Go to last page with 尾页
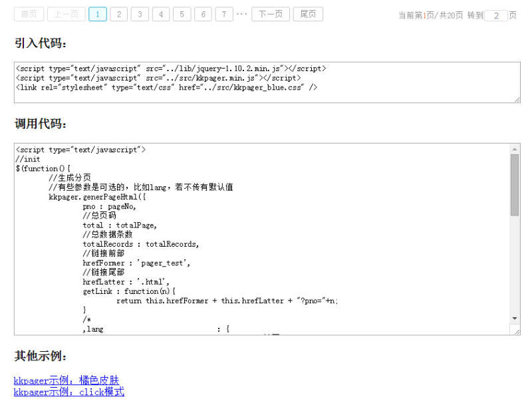The image size is (532, 399). point(308,14)
